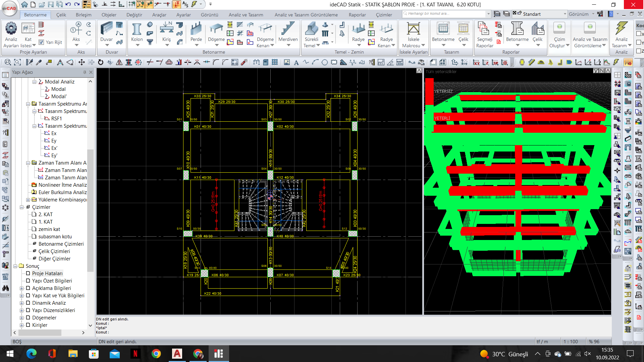Click the save icon in quick access
Screen dimensions: 644x362
51,4
